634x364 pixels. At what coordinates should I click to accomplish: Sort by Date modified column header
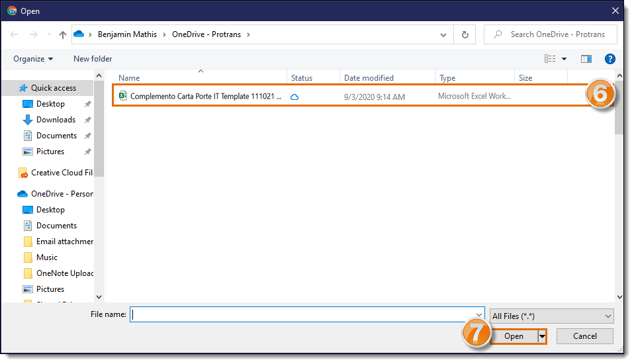click(x=369, y=78)
